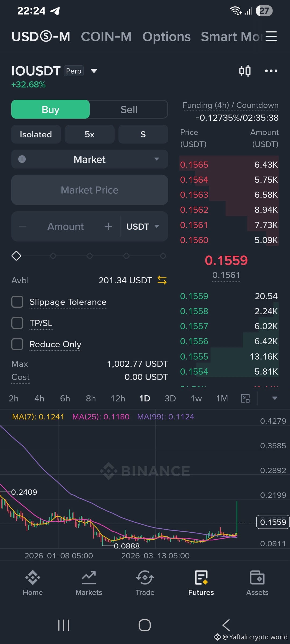Select ask price 0.1560 in order book
Viewport: 290px width, 644px height.
pyautogui.click(x=194, y=240)
